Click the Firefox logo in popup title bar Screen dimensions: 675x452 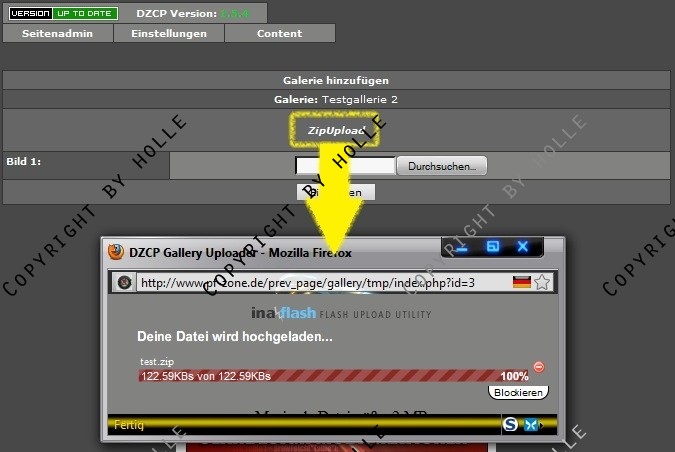click(117, 252)
